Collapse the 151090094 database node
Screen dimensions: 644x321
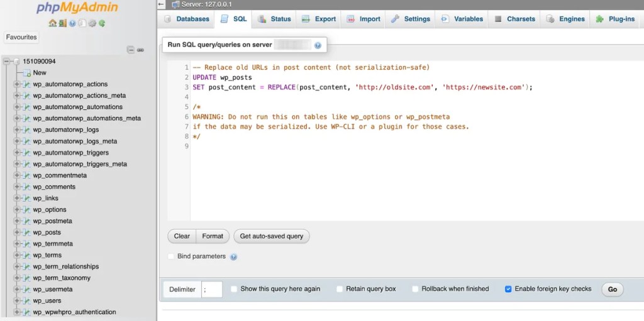pyautogui.click(x=6, y=61)
